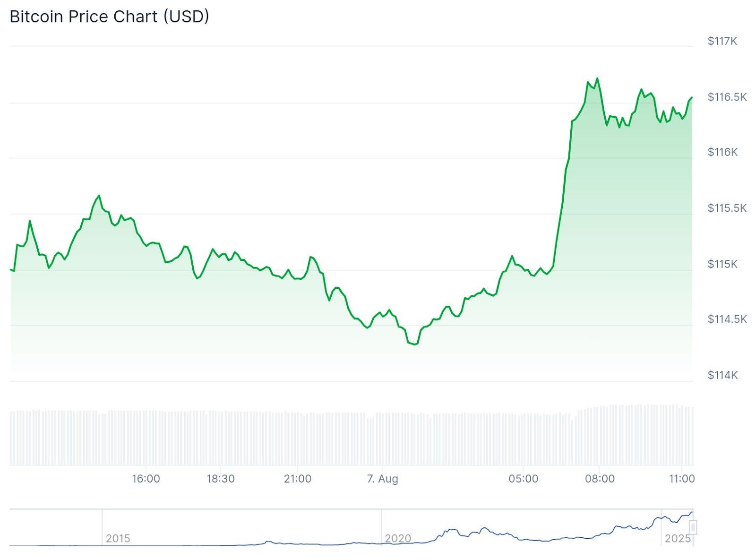This screenshot has width=756, height=560.
Task: Click the 2025 label in the navigator
Action: click(x=677, y=538)
